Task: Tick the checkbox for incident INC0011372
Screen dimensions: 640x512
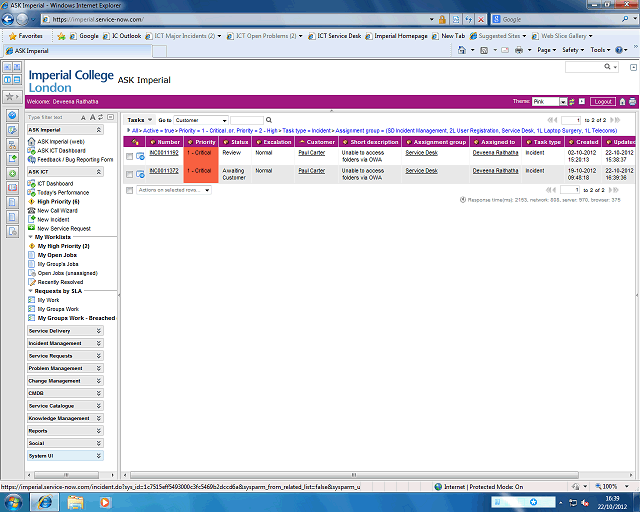Action: (x=129, y=174)
